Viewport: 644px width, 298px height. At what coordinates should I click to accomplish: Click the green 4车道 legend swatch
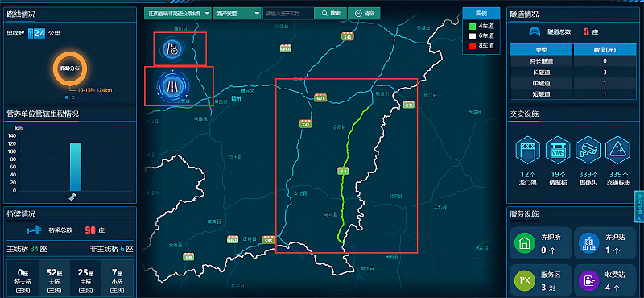pos(473,26)
